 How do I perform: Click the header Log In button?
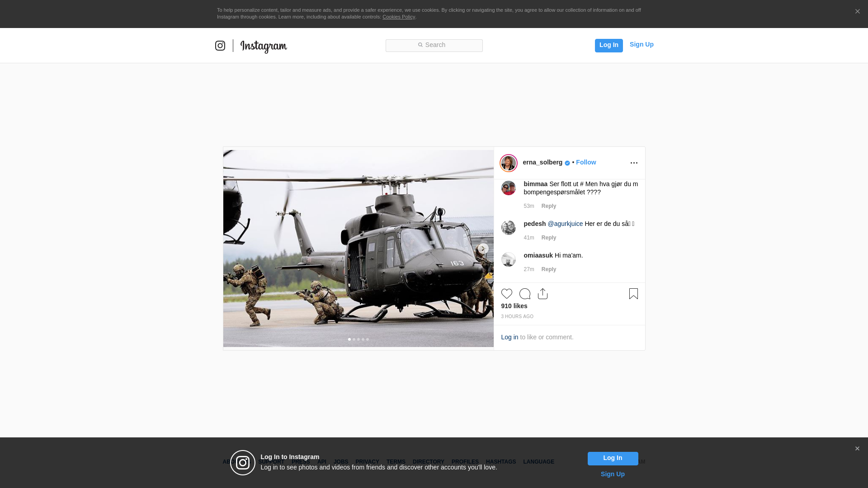point(609,45)
